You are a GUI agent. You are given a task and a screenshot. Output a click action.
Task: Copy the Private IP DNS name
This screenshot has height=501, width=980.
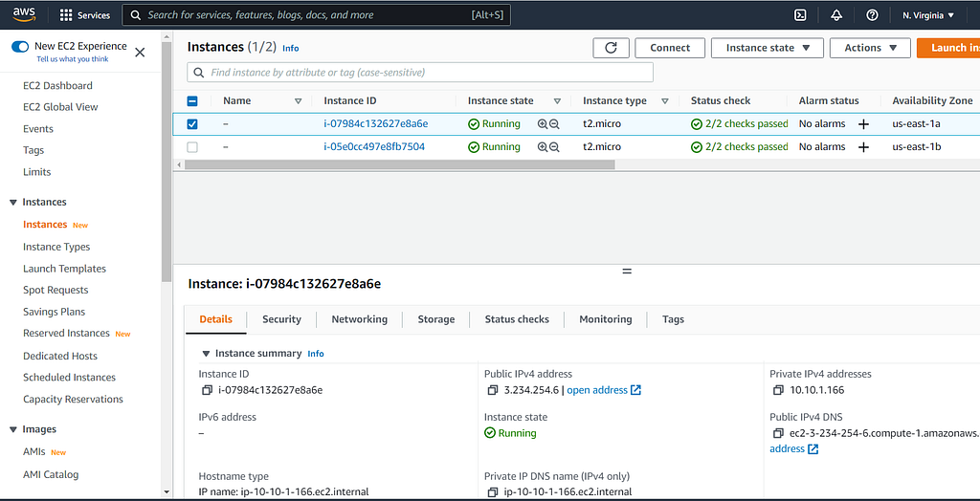(493, 492)
